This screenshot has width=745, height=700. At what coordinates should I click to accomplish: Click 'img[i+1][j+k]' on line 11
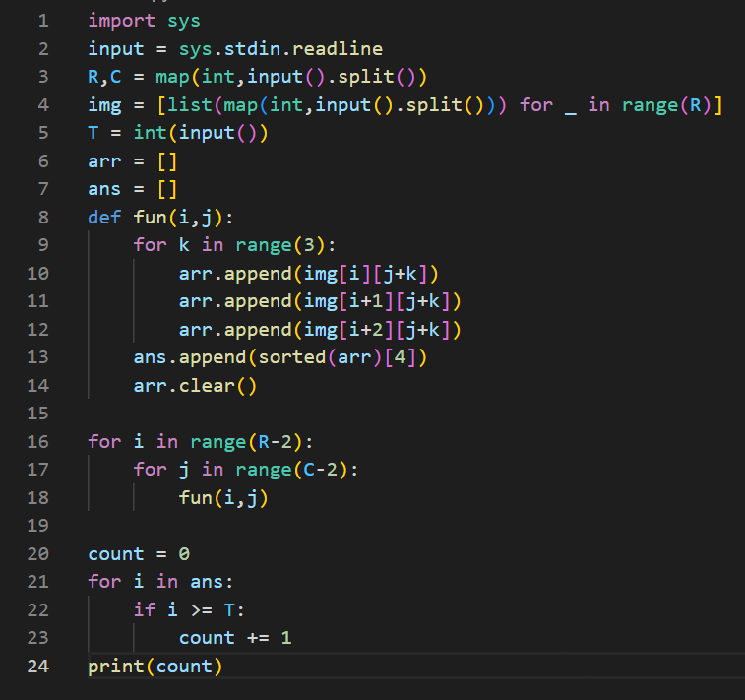point(376,302)
